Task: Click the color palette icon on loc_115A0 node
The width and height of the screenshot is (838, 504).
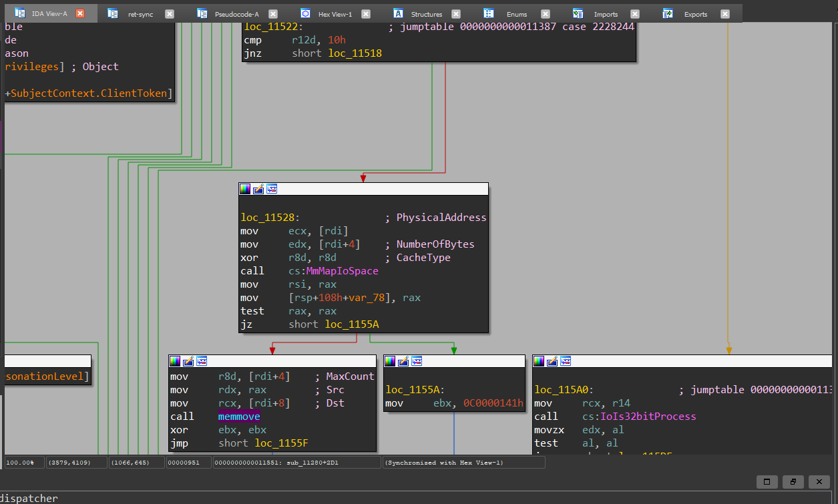Action: pyautogui.click(x=539, y=361)
